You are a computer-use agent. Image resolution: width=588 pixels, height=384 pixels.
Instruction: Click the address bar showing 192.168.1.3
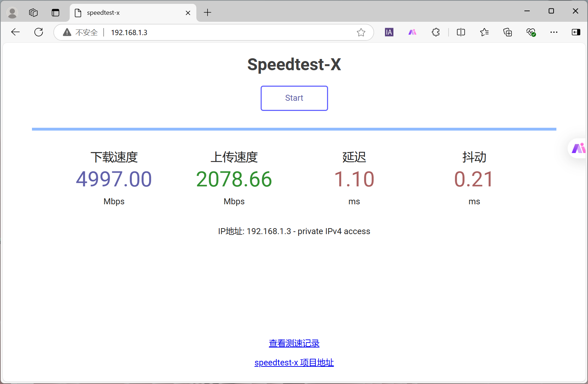tap(214, 32)
